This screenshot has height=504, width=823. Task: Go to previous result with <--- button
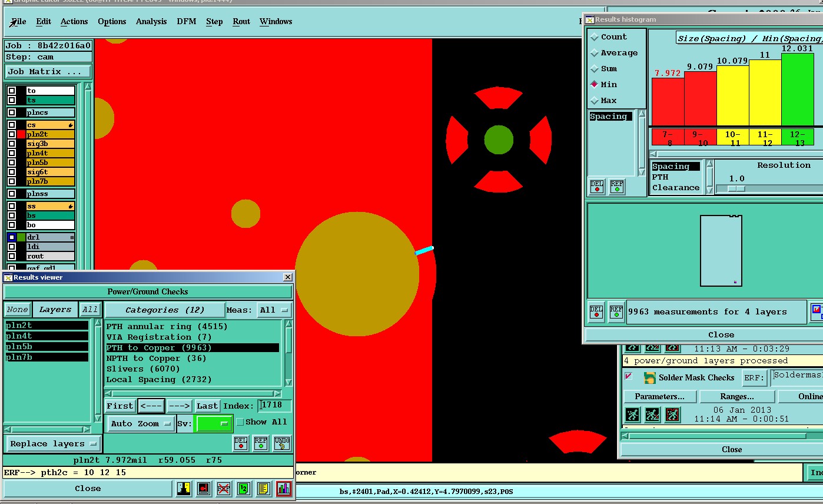[x=151, y=406]
